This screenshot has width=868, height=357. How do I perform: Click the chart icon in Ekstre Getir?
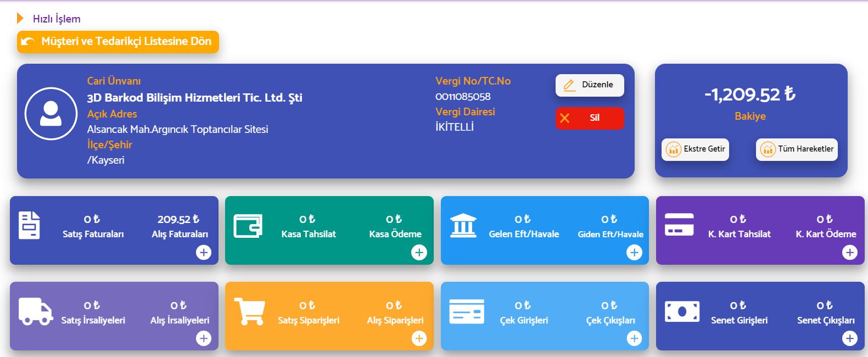[673, 149]
